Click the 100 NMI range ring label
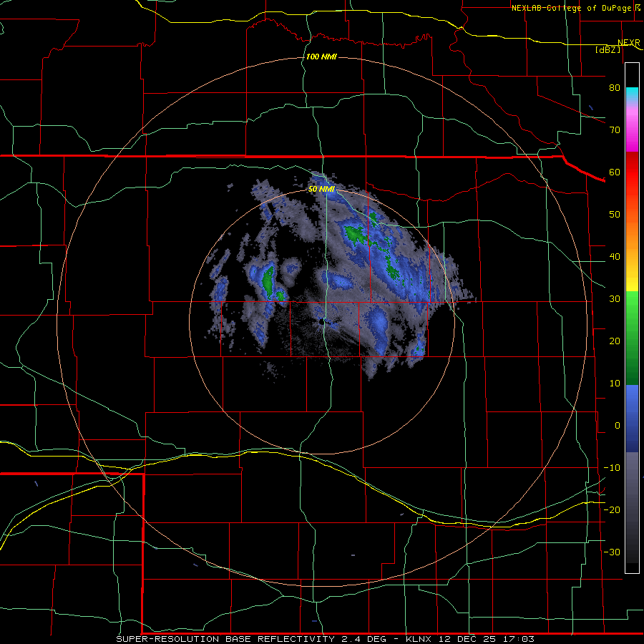 [321, 57]
